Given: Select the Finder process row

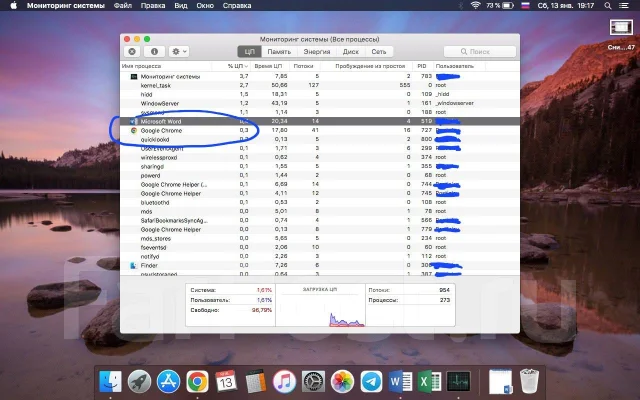Looking at the screenshot, I should click(x=320, y=265).
